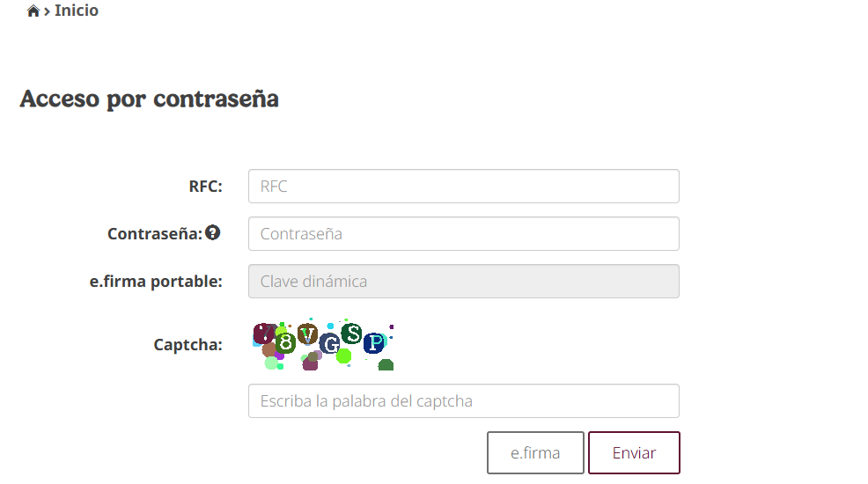Image resolution: width=868 pixels, height=484 pixels.
Task: Click the breadcrumb chevron before Inicio
Action: 47,11
